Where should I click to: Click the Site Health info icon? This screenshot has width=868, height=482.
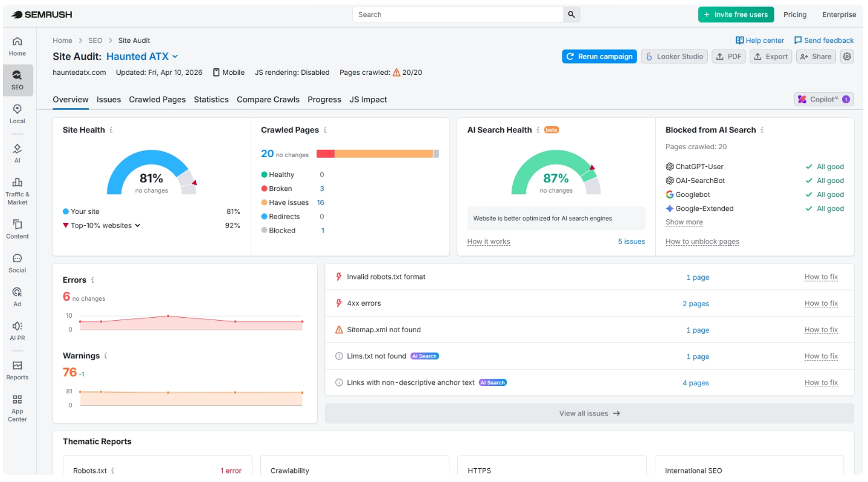111,130
